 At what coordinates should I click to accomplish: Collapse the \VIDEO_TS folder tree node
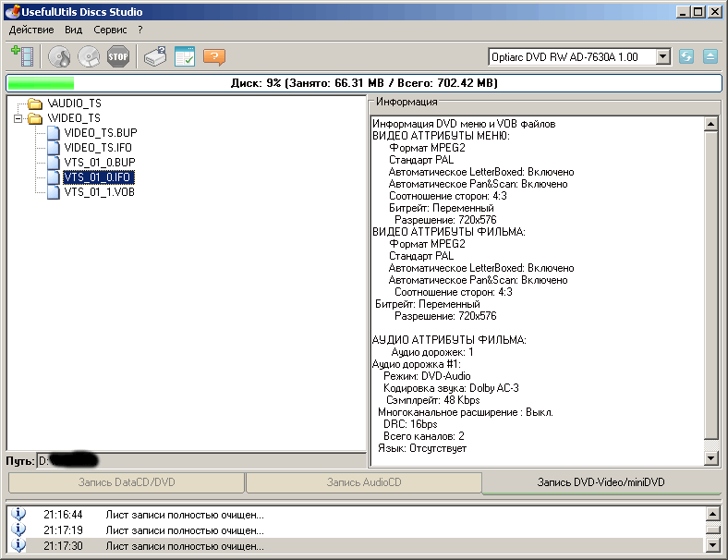click(x=18, y=118)
